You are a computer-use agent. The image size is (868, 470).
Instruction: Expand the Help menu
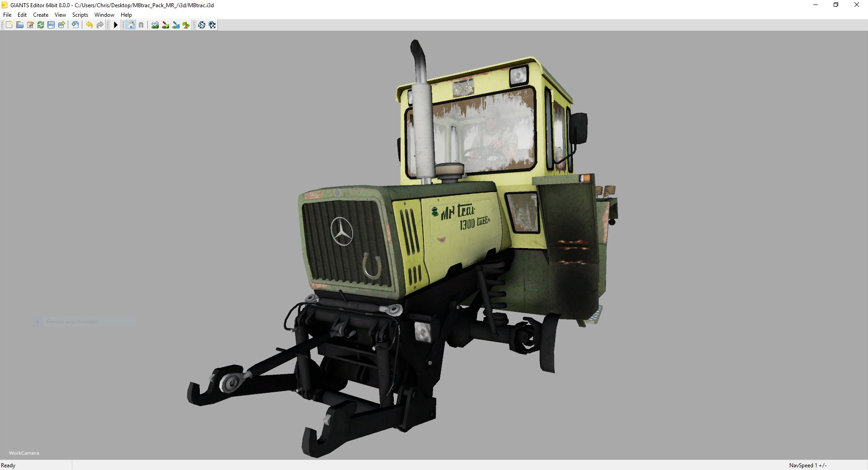tap(126, 15)
